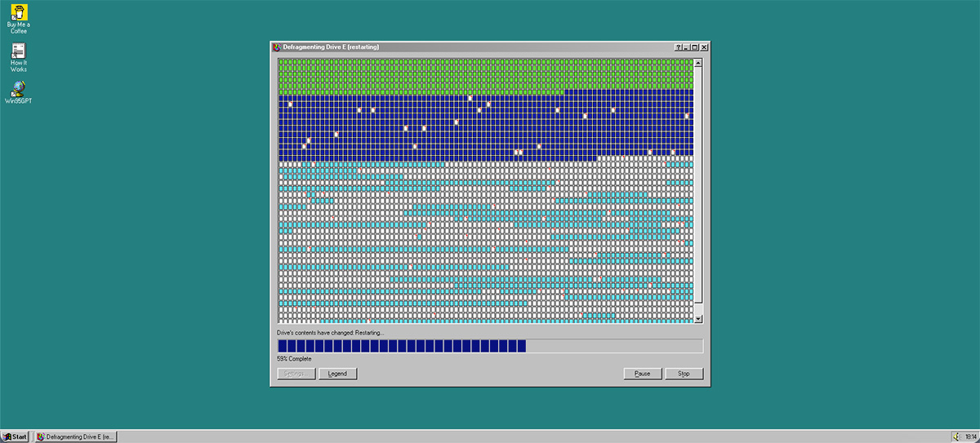Open the Buy Me a Coffee desktop icon
The width and height of the screenshot is (980, 443).
(x=18, y=19)
